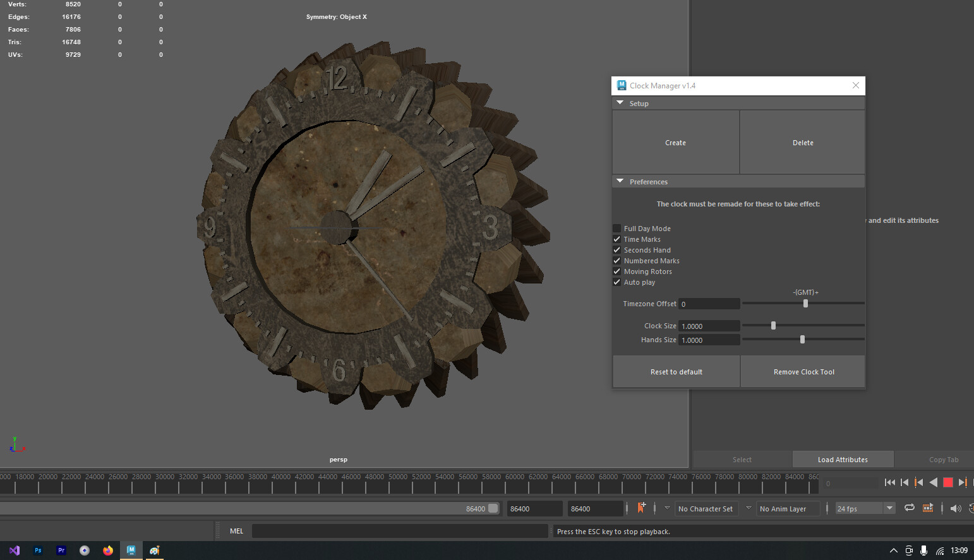This screenshot has height=560, width=974.
Task: Click the camera tray icon
Action: 909,551
